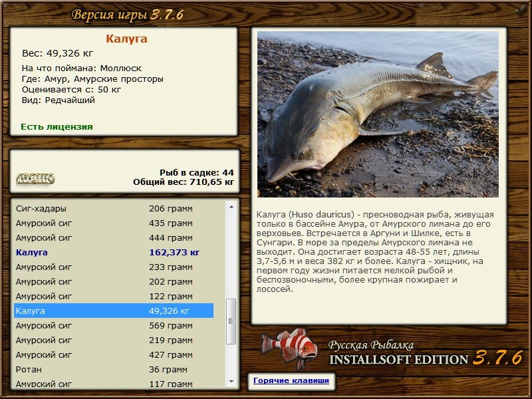
Task: Click the «Вес: 49,326 кг» line
Action: 57,53
